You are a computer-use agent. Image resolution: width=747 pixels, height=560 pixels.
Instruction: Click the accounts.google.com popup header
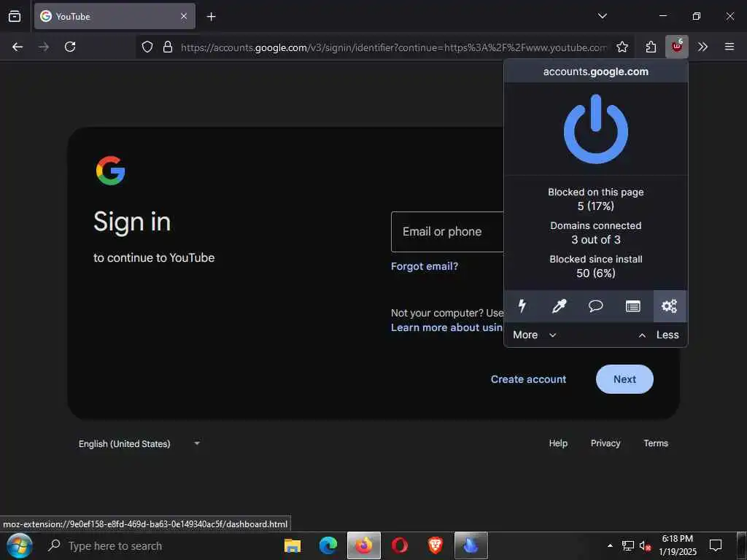point(595,72)
